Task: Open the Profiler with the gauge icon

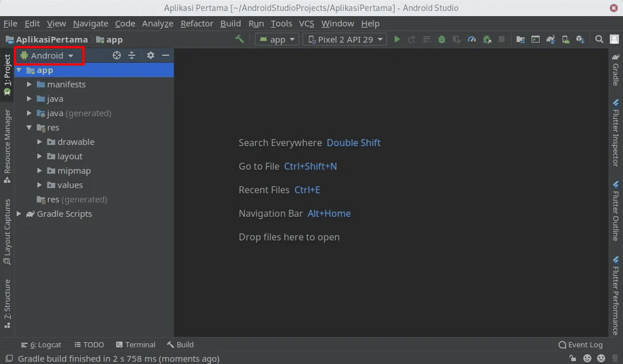Action: [x=472, y=39]
